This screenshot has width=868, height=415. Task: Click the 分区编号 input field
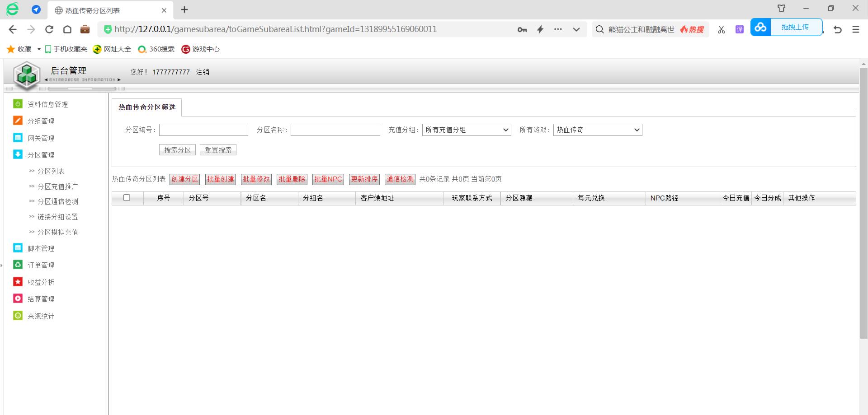[x=203, y=130]
